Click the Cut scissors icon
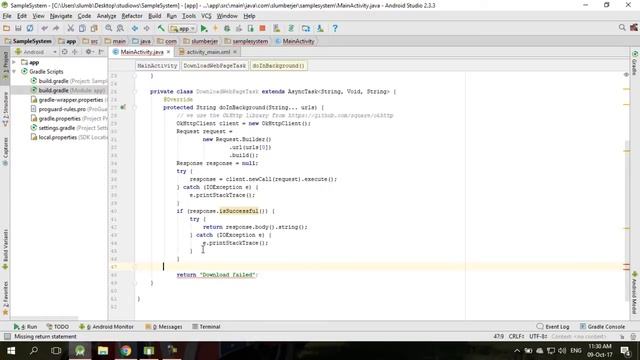This screenshot has width=640, height=360. [x=71, y=28]
